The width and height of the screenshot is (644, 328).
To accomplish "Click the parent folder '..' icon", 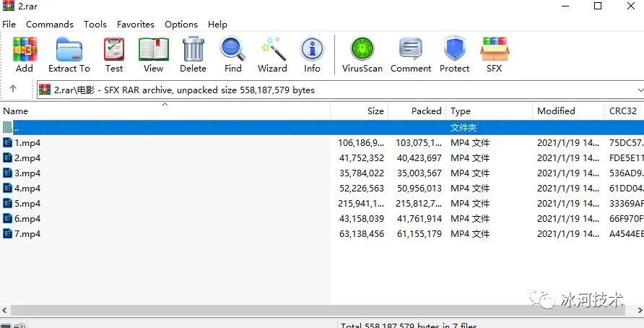I will pos(7,127).
